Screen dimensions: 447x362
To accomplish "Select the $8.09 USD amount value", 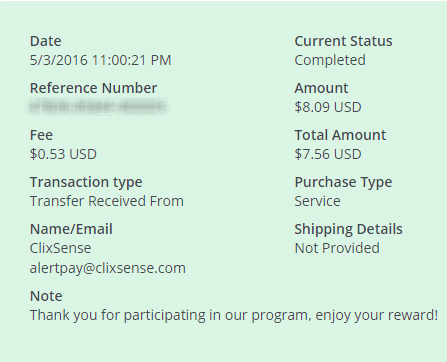I will (x=328, y=107).
